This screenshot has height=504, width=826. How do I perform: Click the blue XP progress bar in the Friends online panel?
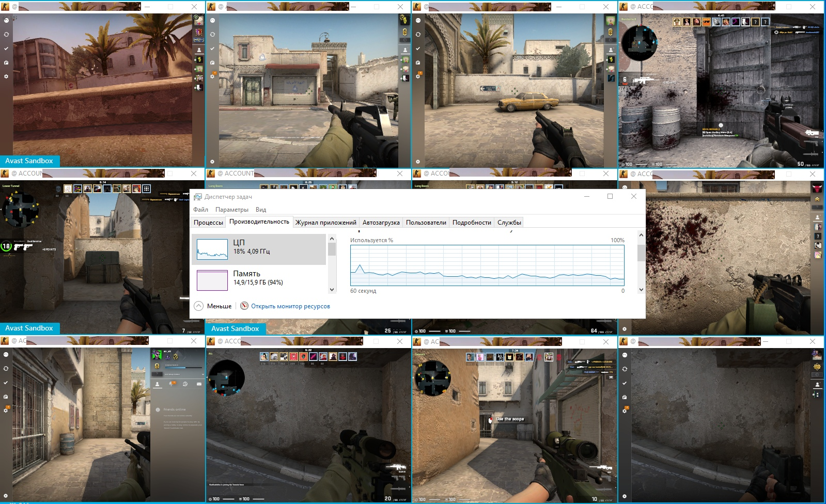pyautogui.click(x=182, y=368)
